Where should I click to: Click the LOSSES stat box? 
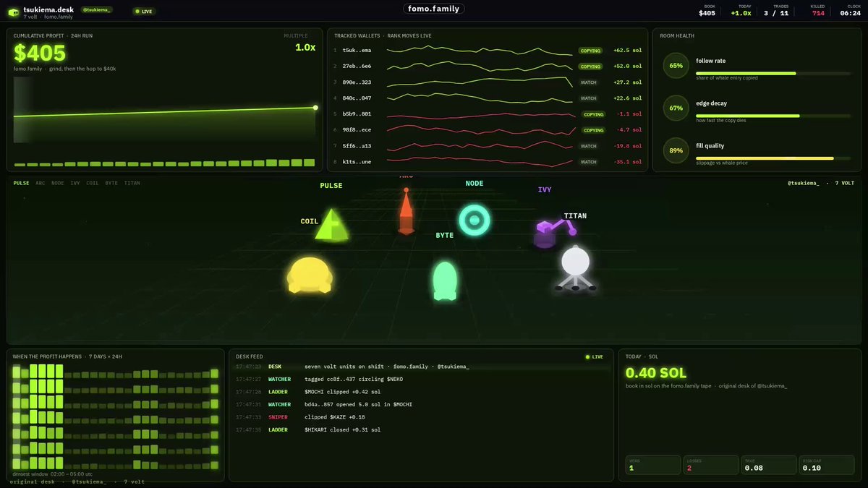(711, 465)
